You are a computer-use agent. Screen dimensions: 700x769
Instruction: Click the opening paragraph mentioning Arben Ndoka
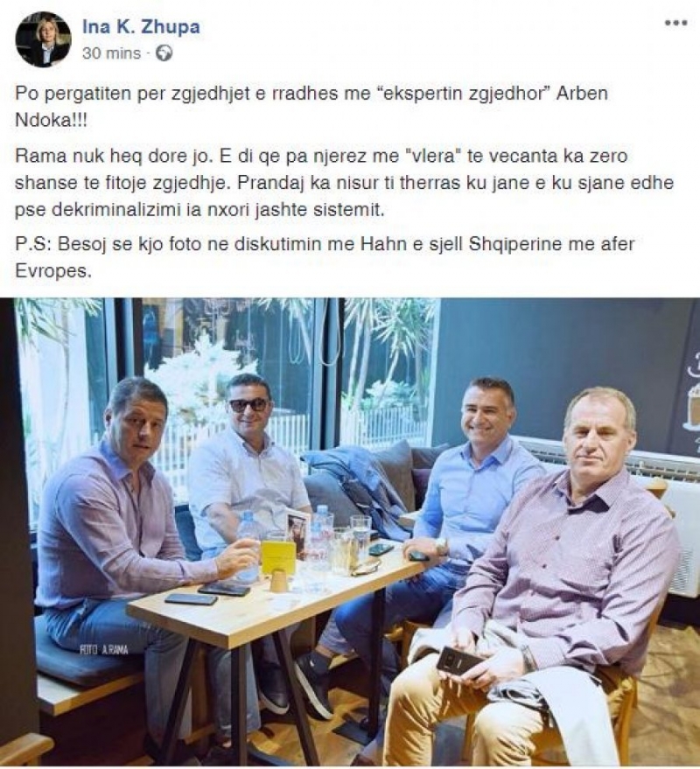tap(311, 107)
